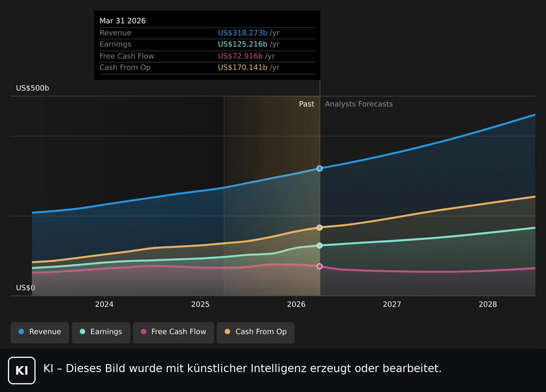
Task: Click the KI badge icon
Action: 22,370
